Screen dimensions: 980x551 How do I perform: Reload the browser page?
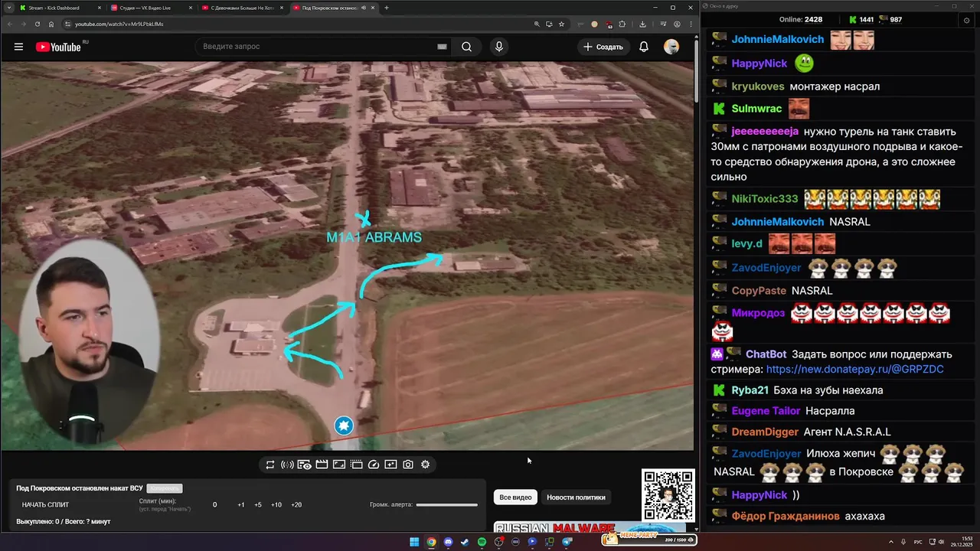[37, 24]
